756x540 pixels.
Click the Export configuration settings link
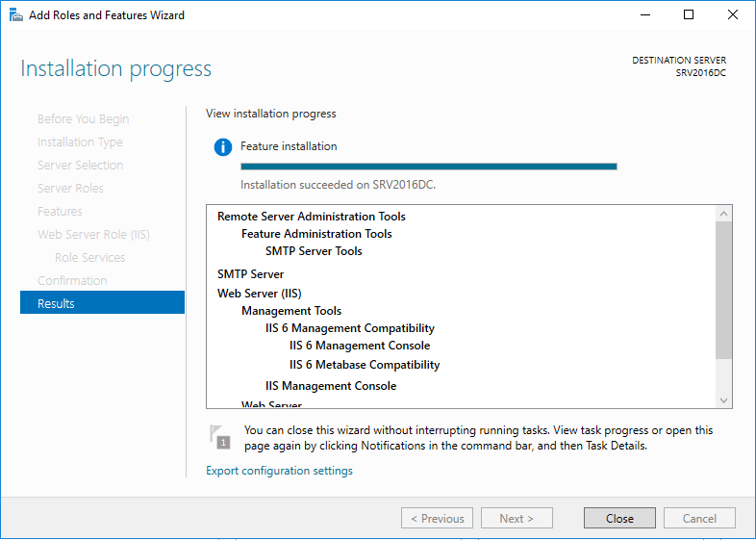[279, 471]
